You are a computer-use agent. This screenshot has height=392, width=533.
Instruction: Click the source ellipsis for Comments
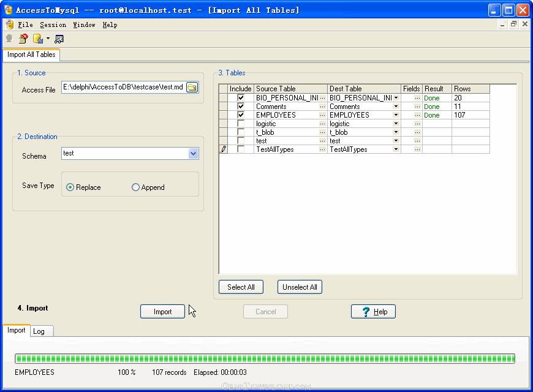(323, 107)
